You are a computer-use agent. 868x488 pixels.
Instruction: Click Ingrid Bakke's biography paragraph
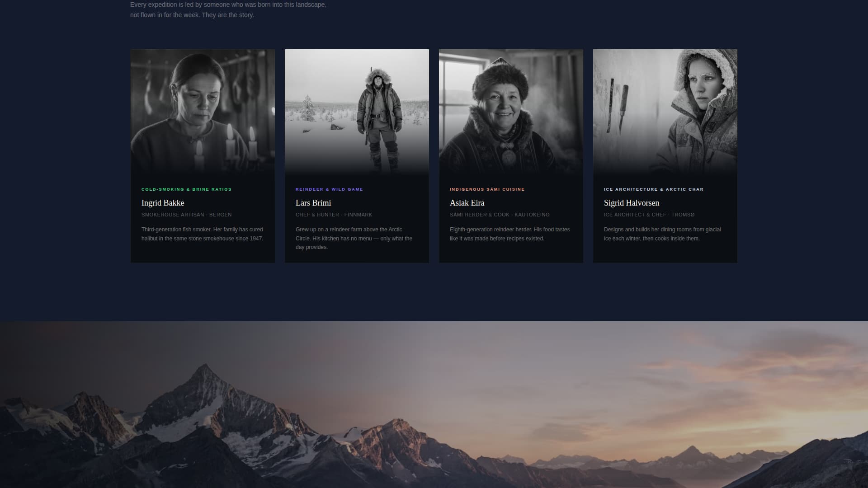[x=202, y=234]
